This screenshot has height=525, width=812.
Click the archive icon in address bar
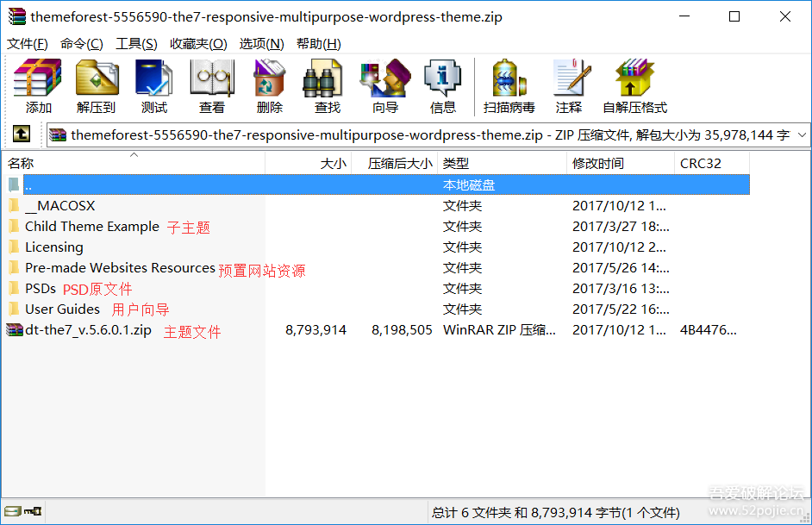click(x=58, y=134)
